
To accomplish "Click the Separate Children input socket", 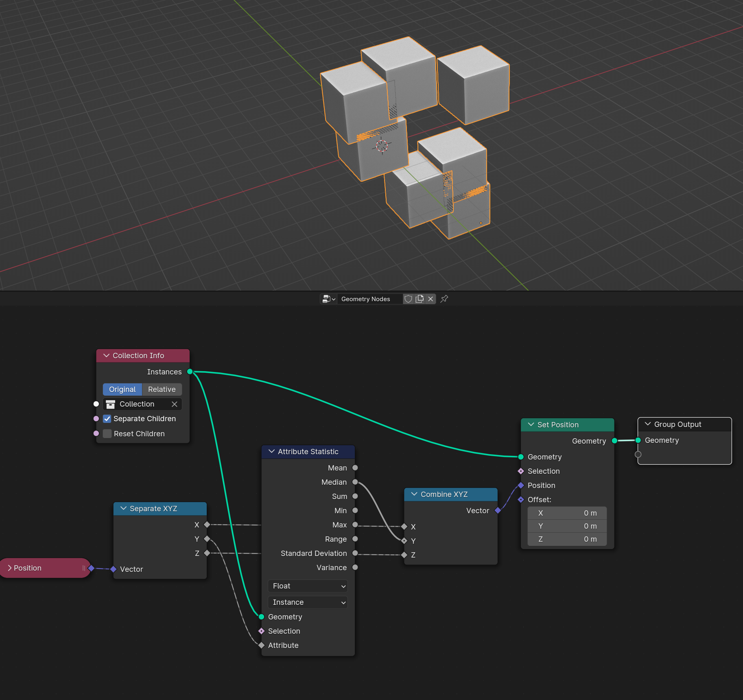I will (96, 419).
